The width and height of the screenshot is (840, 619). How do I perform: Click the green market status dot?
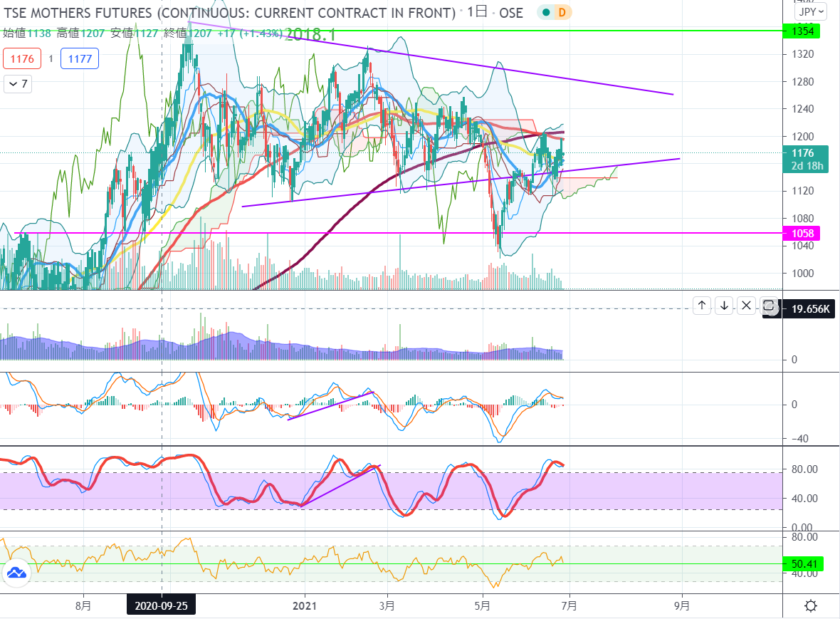[x=546, y=12]
